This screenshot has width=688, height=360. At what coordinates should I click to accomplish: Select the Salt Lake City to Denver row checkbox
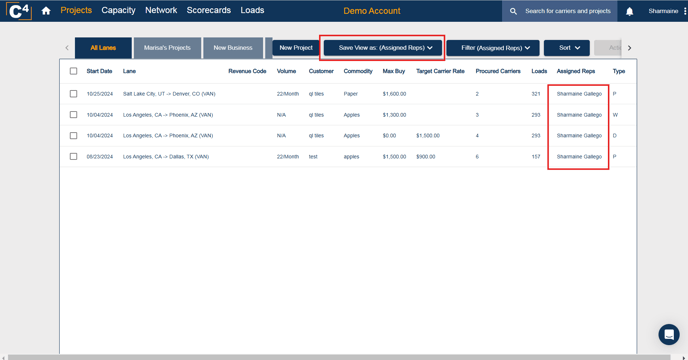[73, 94]
